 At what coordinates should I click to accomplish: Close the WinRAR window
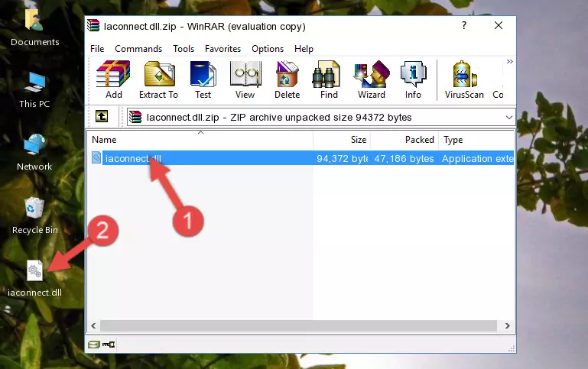(x=499, y=25)
